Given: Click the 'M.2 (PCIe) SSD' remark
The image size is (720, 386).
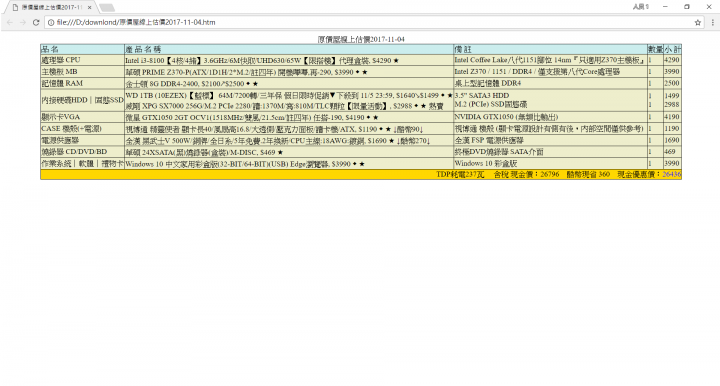Looking at the screenshot, I should (x=491, y=104).
